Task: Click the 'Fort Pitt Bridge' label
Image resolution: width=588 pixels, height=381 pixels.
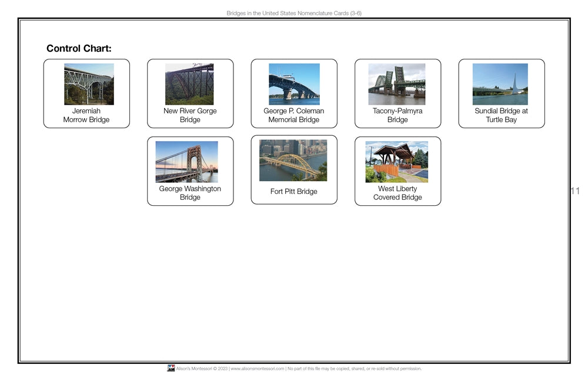Action: (293, 192)
